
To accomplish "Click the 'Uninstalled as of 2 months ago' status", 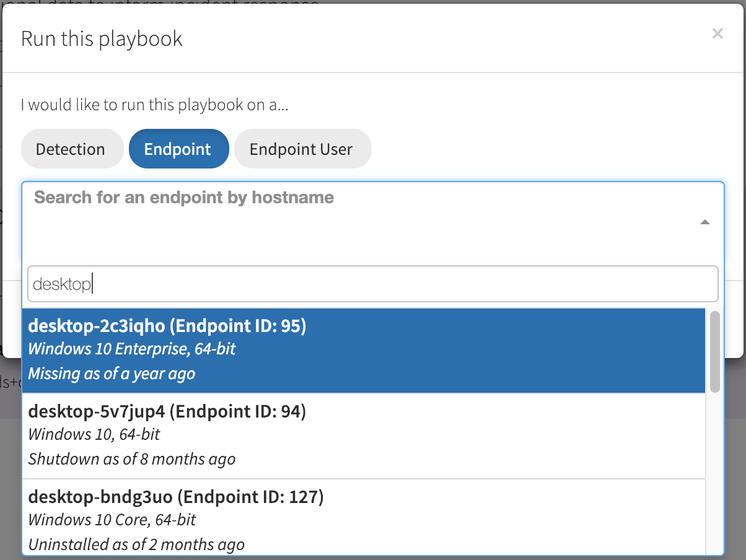I will pos(136,545).
